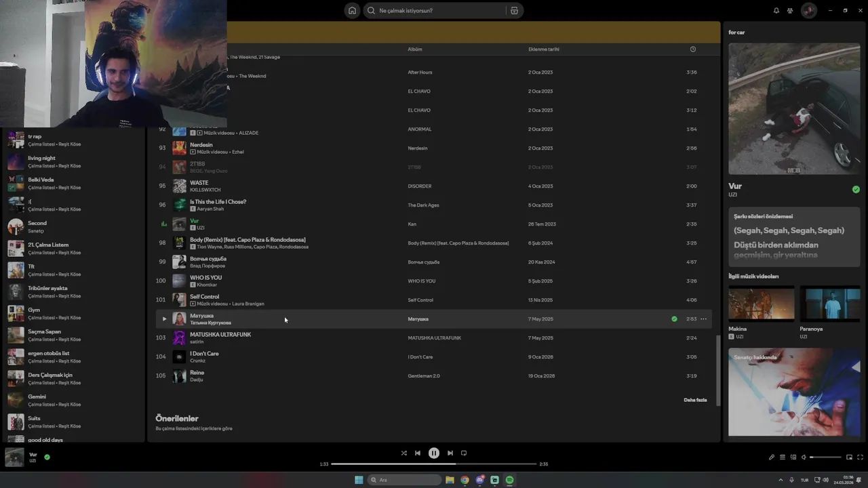868x488 pixels.
Task: Mute with the volume speaker icon
Action: (804, 457)
